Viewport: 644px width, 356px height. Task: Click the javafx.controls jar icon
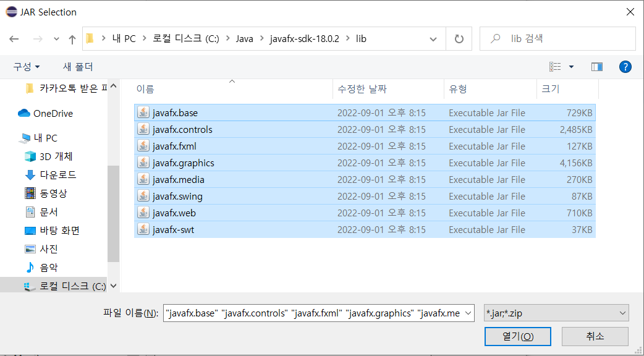pos(143,129)
